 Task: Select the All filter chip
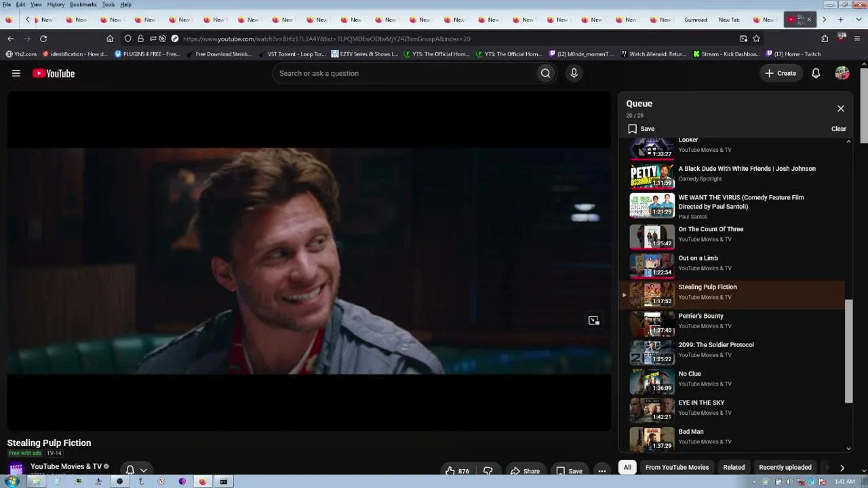click(627, 467)
